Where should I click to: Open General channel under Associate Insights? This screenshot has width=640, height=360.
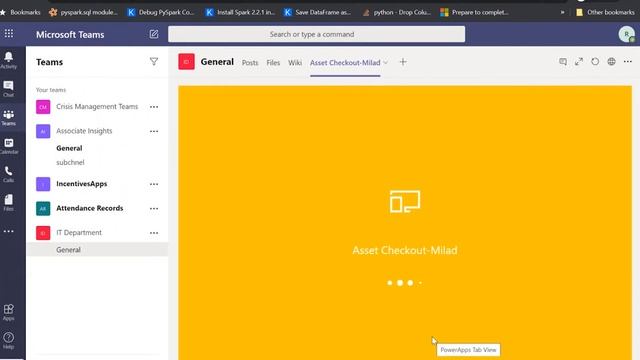tap(69, 148)
